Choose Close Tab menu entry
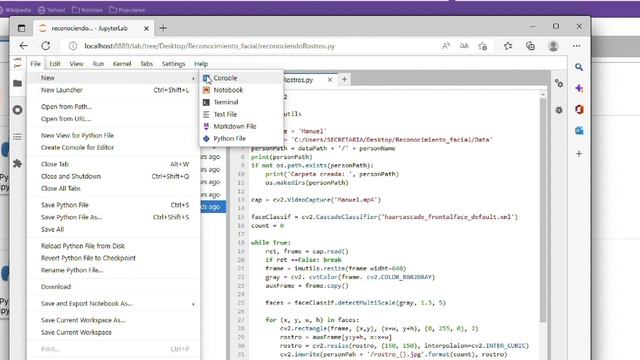The height and width of the screenshot is (360, 640). tap(114, 164)
